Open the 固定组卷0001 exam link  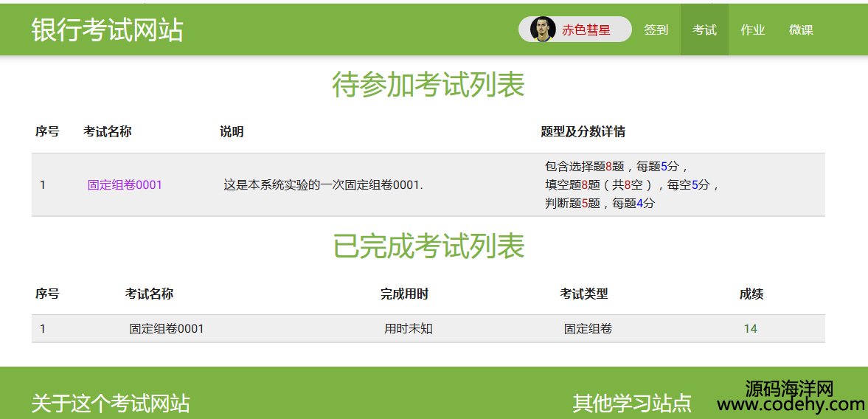coord(125,185)
